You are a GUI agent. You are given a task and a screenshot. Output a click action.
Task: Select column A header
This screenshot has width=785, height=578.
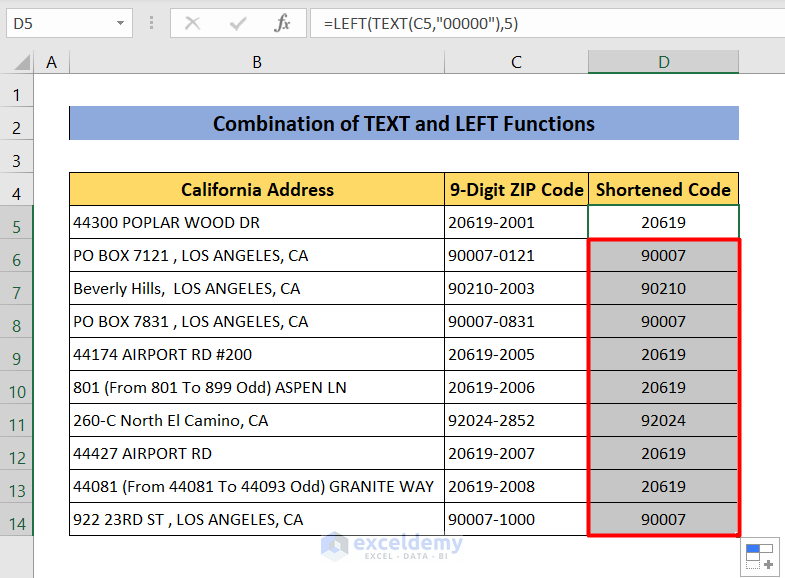click(52, 62)
